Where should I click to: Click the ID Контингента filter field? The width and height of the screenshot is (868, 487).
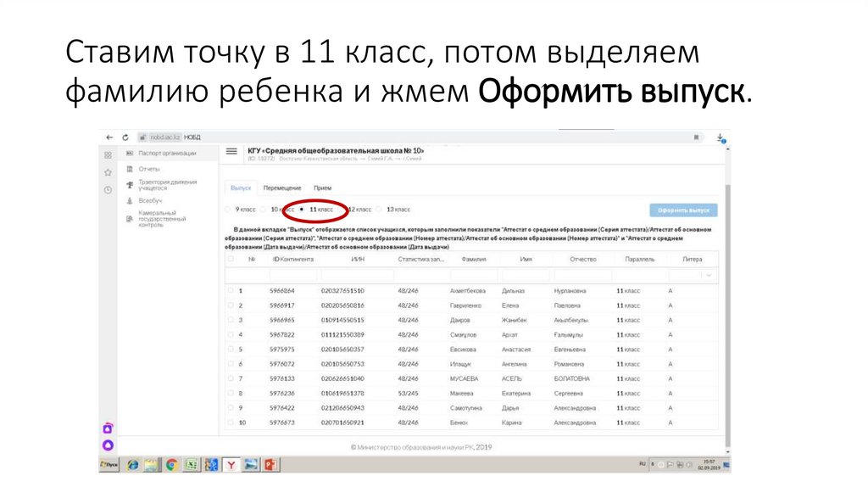point(292,275)
